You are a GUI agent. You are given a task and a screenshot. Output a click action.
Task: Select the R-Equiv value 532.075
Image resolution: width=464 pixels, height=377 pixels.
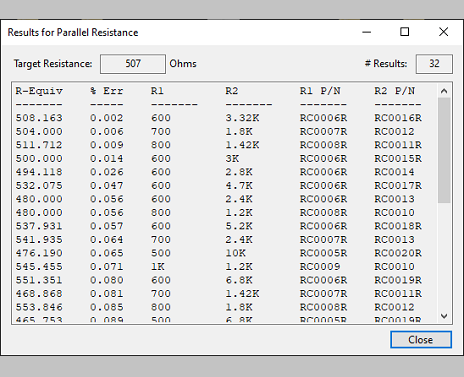(x=39, y=186)
